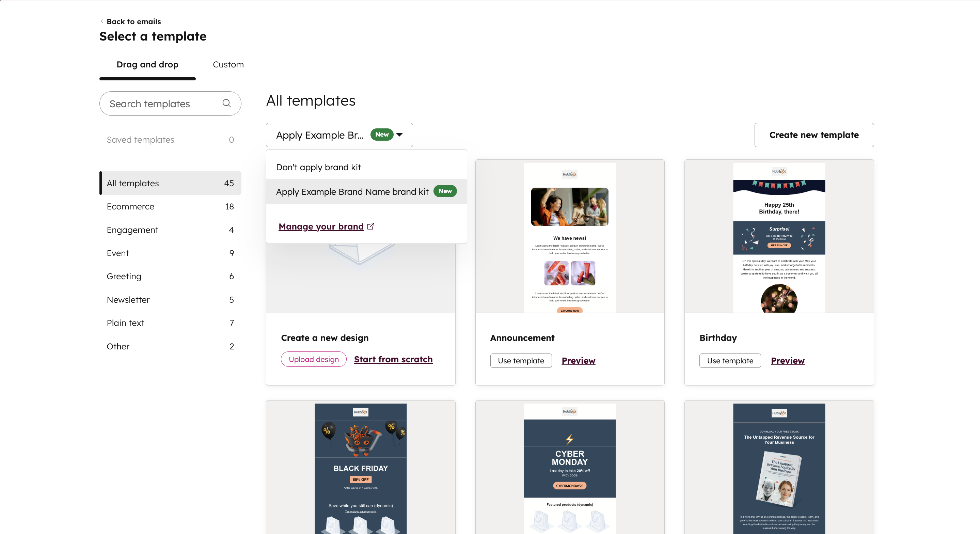Open the Black Friday template thumbnail

(x=360, y=468)
